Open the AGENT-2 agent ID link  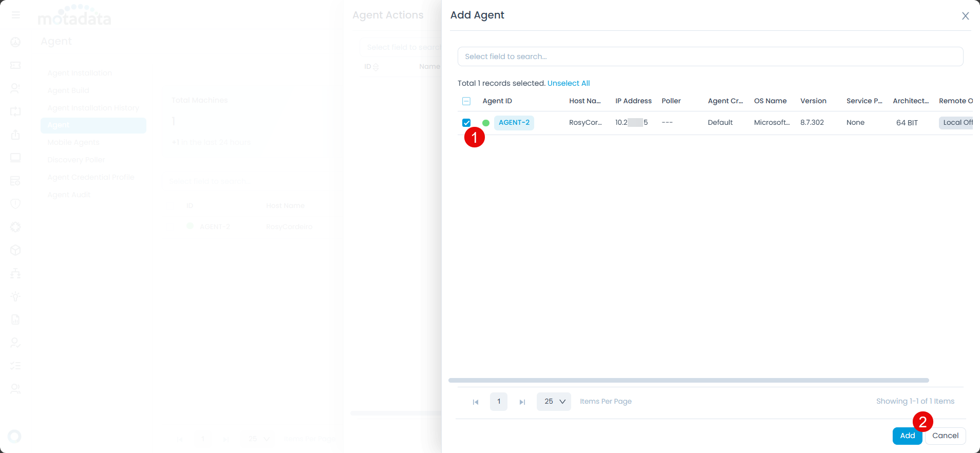point(514,123)
